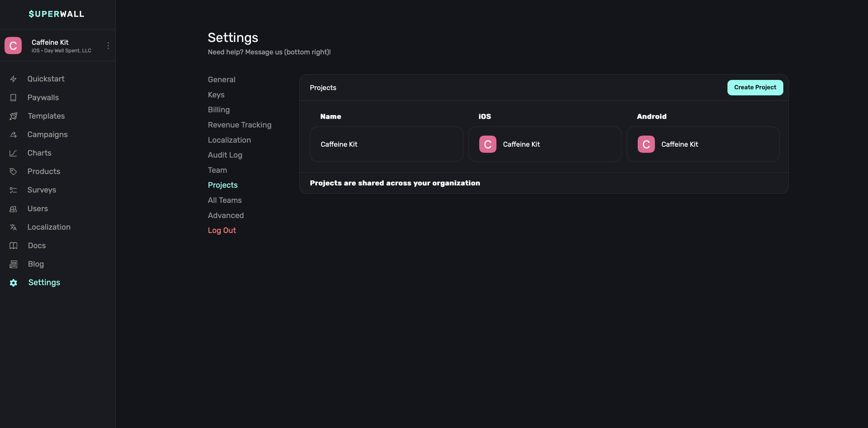Open the three-dot menu beside Caffeine Kit
868x428 pixels.
click(x=108, y=46)
